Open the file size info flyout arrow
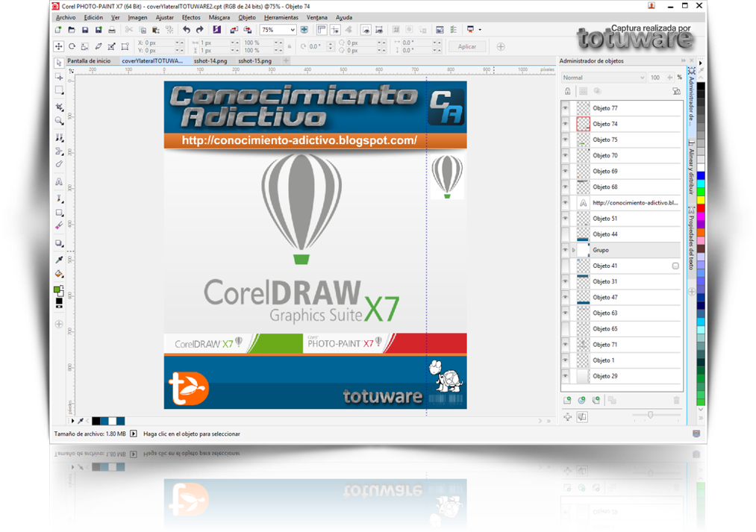 [134, 434]
